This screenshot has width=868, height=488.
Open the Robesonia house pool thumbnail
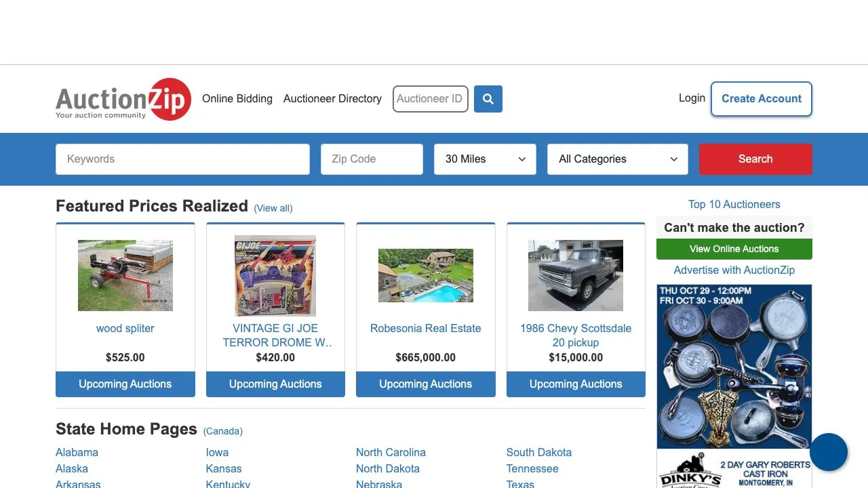[426, 275]
